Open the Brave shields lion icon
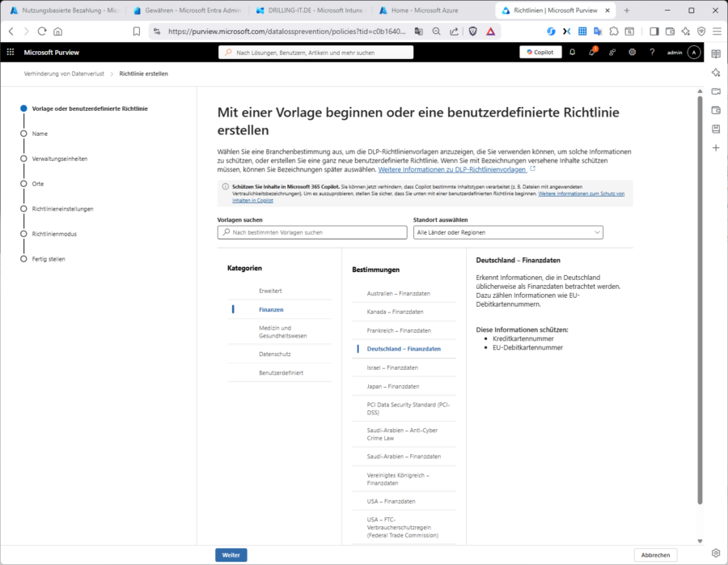728x565 pixels. point(472,31)
